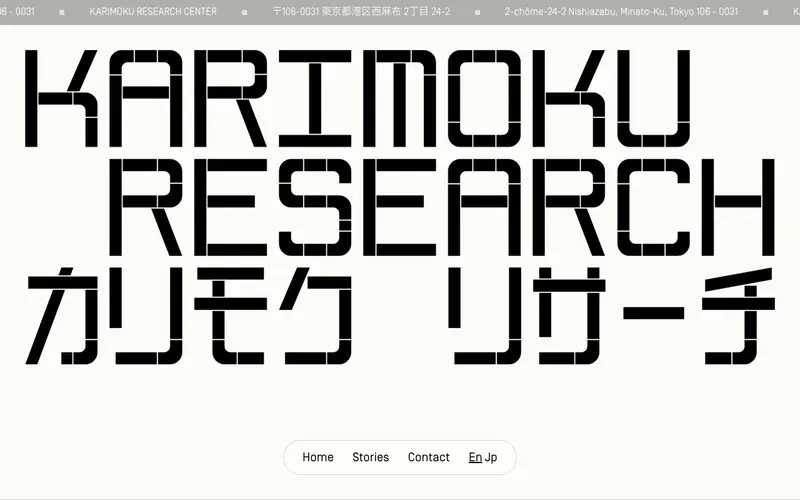
Task: Click the Japanese address 〒106-0031 in banner
Action: pos(361,11)
